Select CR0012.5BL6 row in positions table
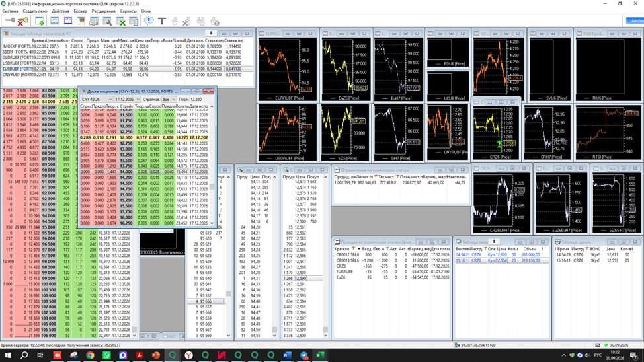 point(391,254)
